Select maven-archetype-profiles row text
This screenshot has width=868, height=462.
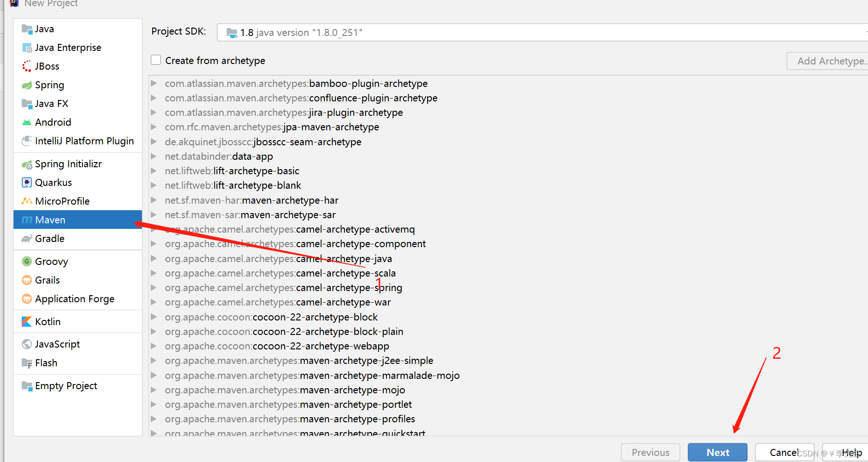pyautogui.click(x=290, y=419)
